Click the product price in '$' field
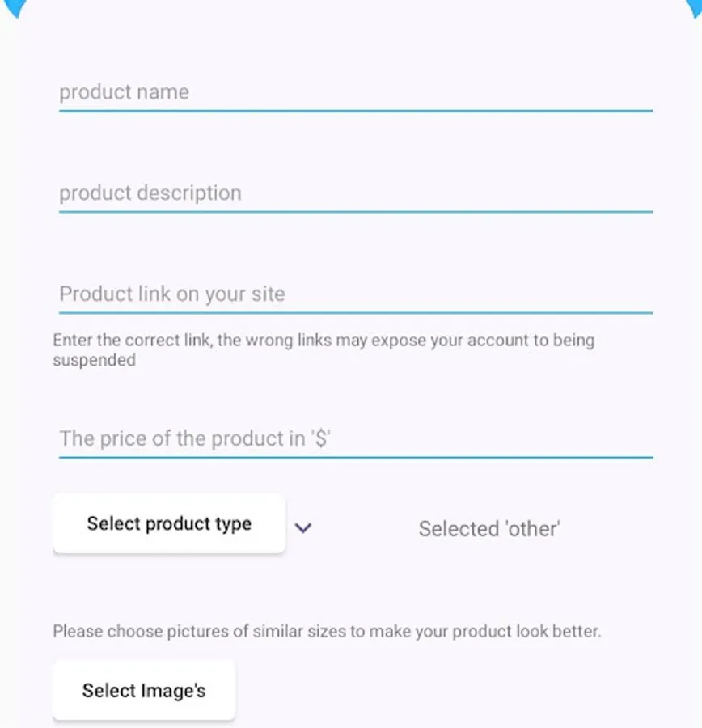Screen dimensions: 702x728 (354, 439)
